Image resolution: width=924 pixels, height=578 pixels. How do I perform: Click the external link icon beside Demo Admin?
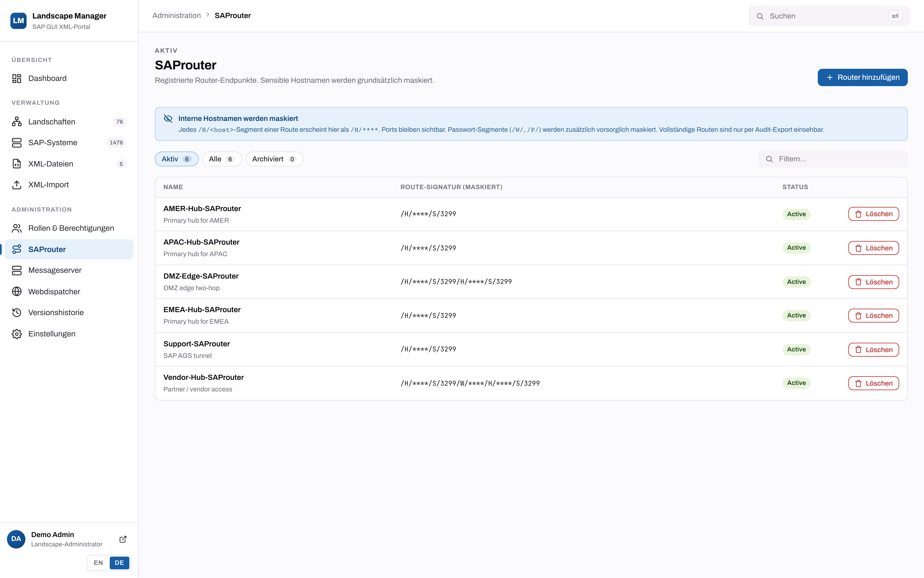click(123, 539)
